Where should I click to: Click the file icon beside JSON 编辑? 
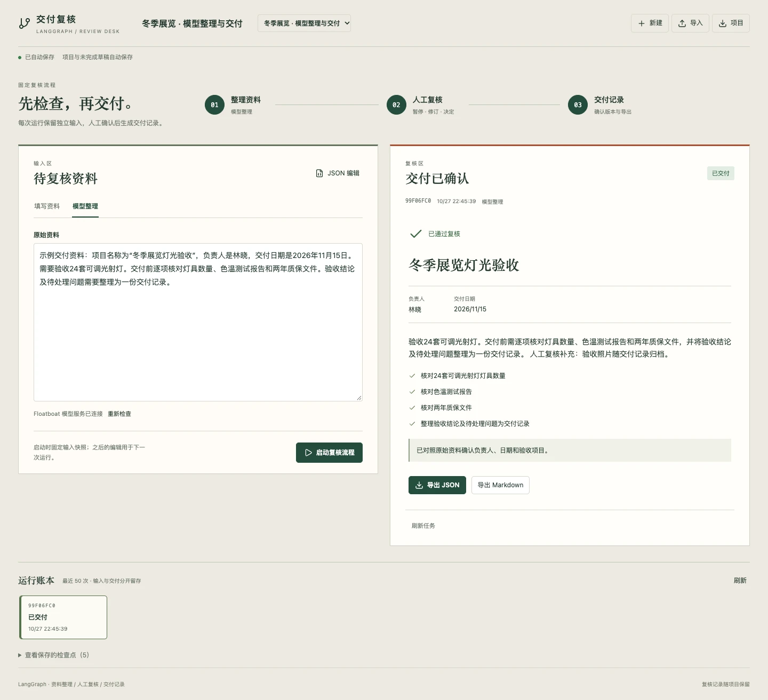click(319, 173)
